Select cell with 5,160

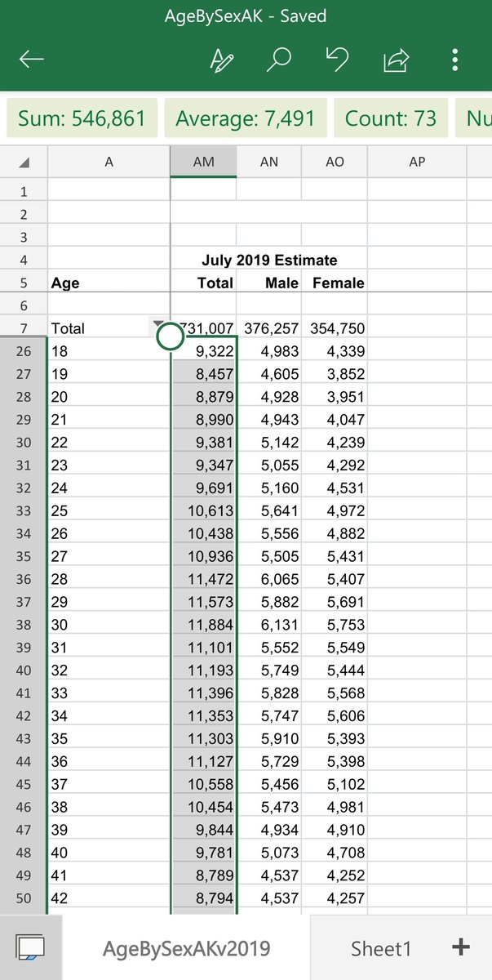coord(269,488)
